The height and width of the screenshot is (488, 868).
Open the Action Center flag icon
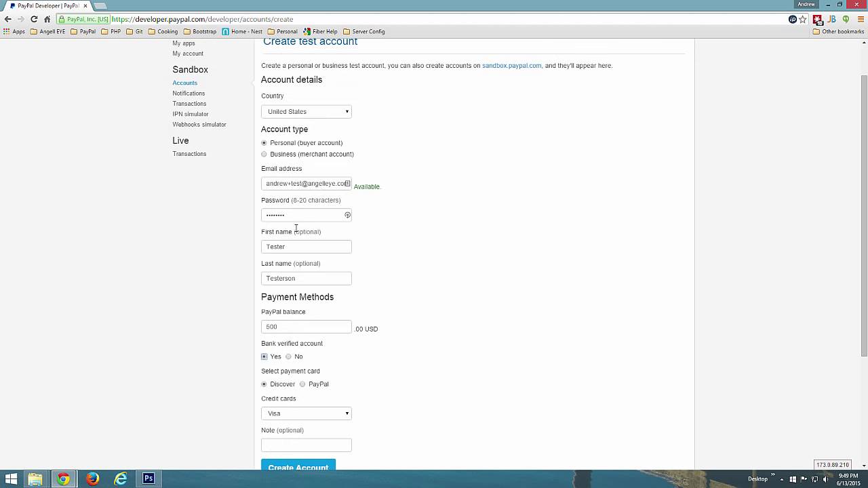pyautogui.click(x=804, y=479)
